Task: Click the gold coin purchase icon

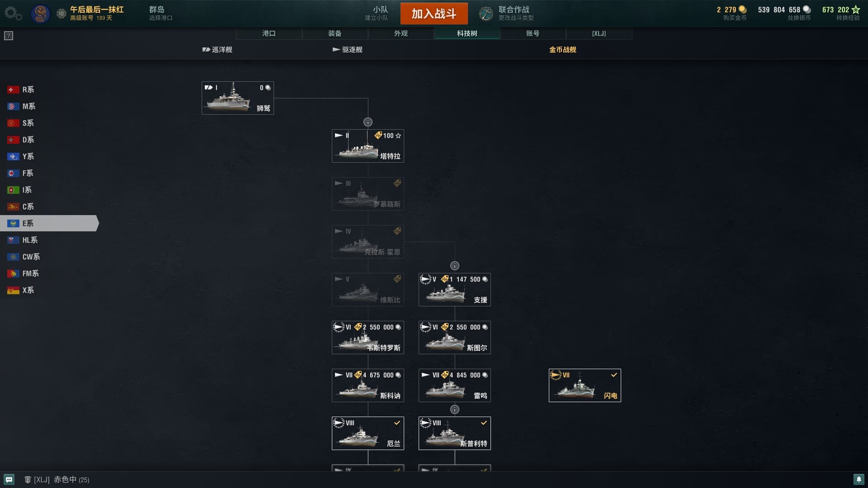Action: (742, 9)
